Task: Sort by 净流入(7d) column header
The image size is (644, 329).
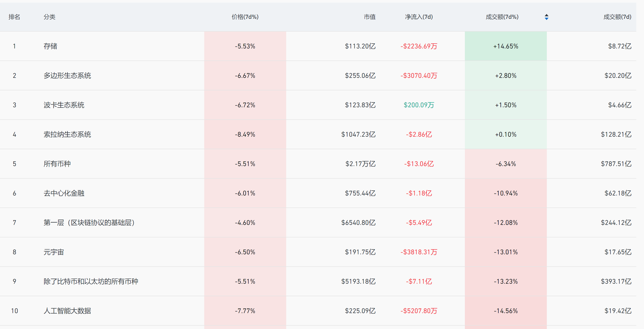Action: point(419,17)
